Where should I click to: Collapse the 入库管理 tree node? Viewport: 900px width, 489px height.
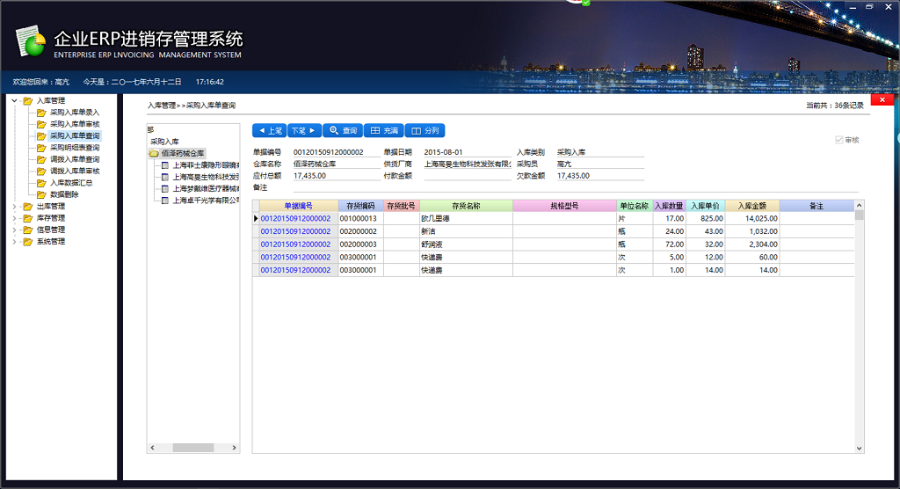(14, 101)
